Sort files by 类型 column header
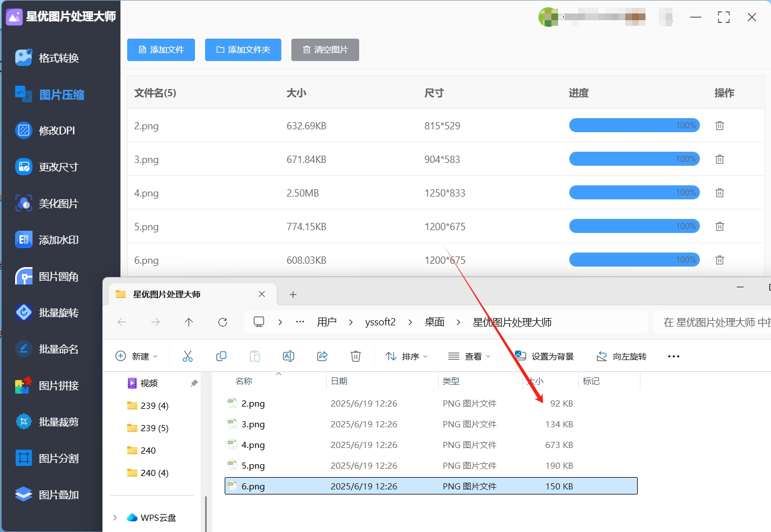771x532 pixels. click(451, 381)
